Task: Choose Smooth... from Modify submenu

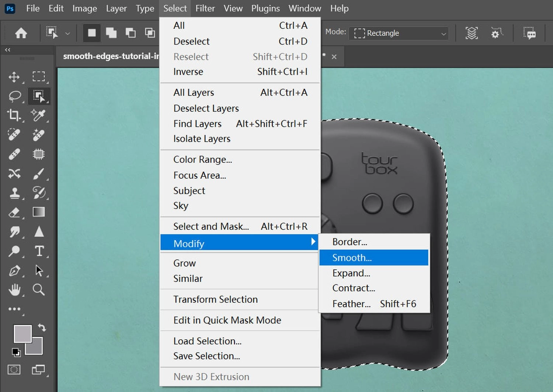Action: 374,258
